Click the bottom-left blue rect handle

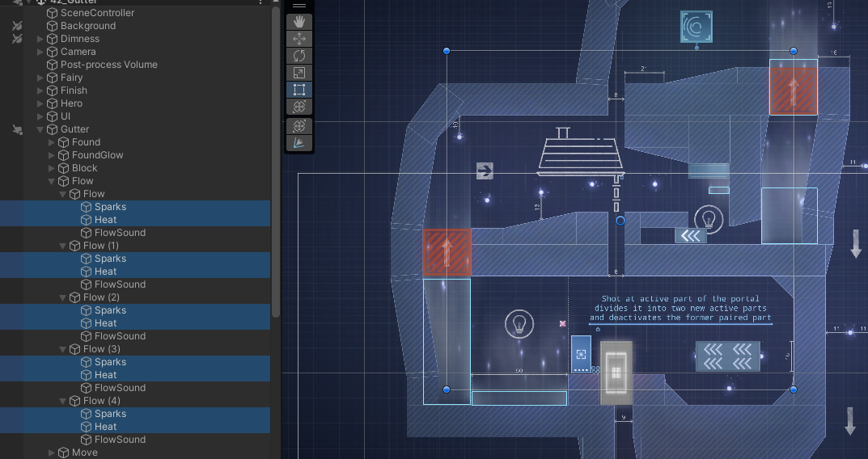447,390
